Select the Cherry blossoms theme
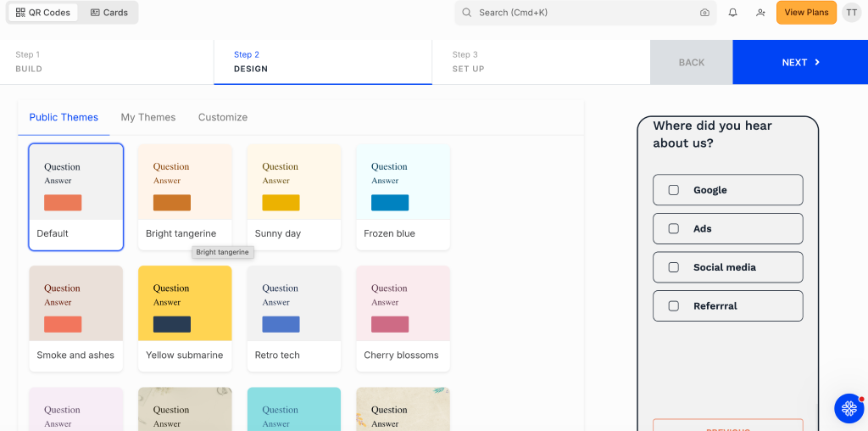This screenshot has height=431, width=868. point(403,318)
